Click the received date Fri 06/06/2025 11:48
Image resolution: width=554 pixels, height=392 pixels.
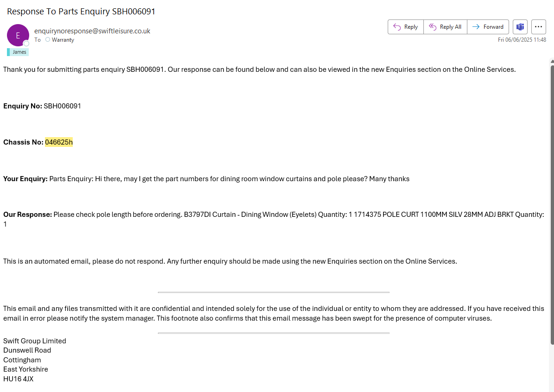522,40
